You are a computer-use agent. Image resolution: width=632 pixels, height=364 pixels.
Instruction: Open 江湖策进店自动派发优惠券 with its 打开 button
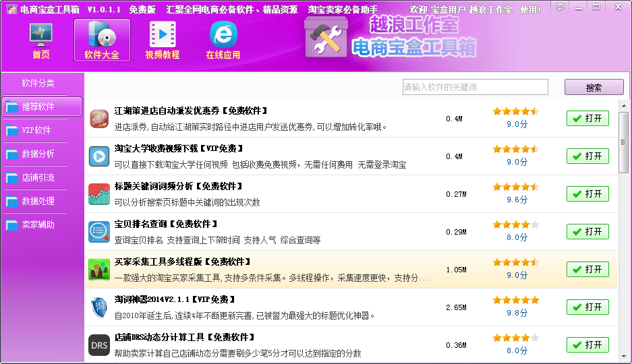click(587, 119)
